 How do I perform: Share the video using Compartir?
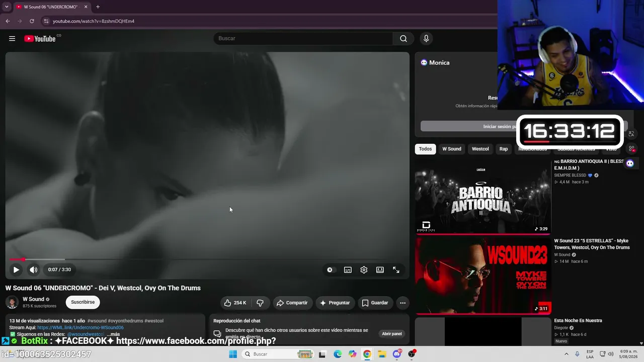pyautogui.click(x=292, y=303)
